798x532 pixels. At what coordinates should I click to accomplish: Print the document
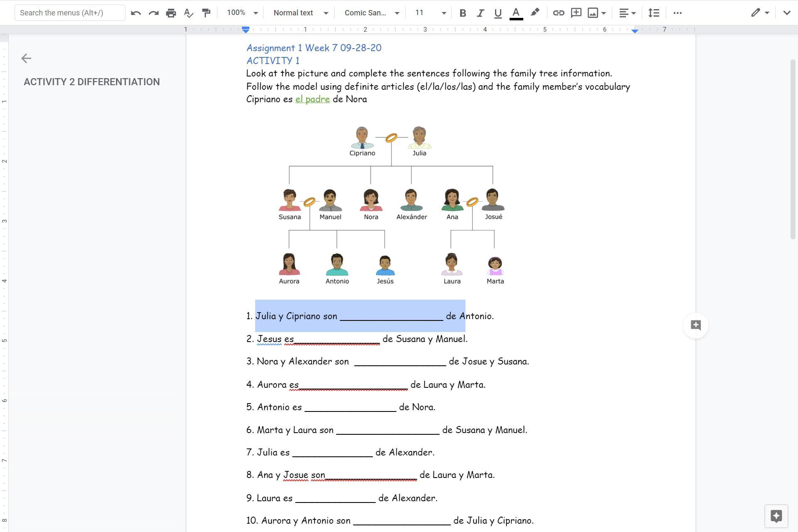(171, 13)
